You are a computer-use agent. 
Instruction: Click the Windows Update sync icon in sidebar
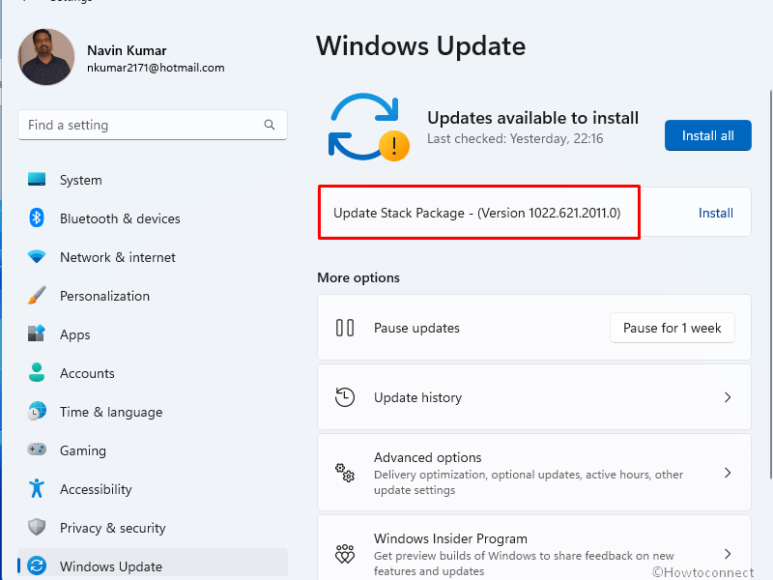36,566
